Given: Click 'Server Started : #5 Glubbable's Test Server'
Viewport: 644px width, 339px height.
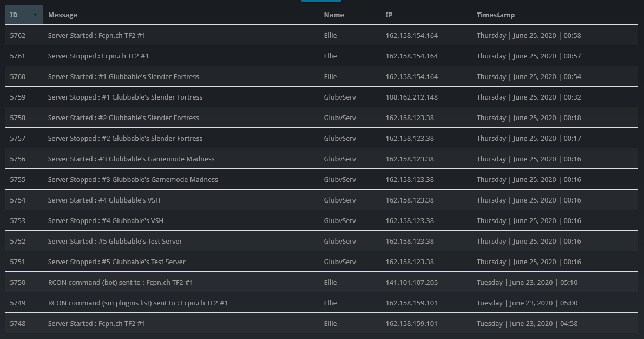Looking at the screenshot, I should pos(115,241).
